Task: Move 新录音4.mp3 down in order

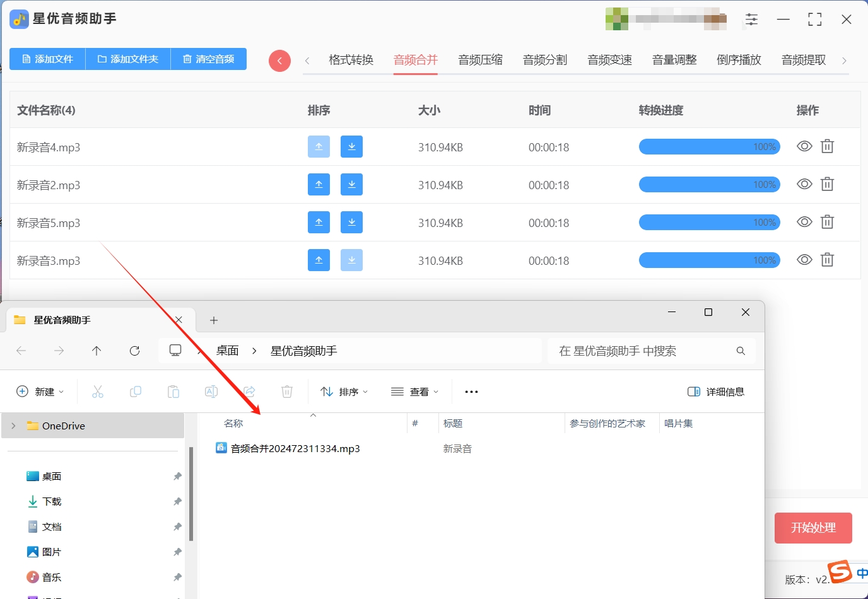Action: coord(351,146)
